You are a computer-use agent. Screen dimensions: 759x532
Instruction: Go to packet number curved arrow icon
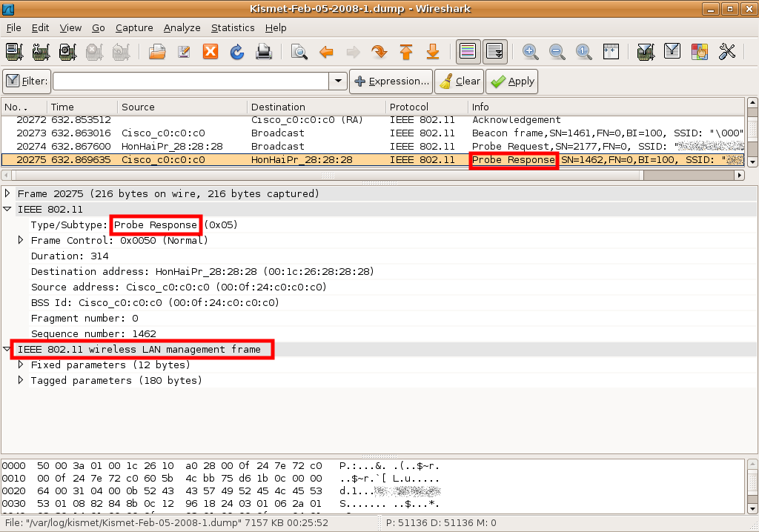[379, 51]
